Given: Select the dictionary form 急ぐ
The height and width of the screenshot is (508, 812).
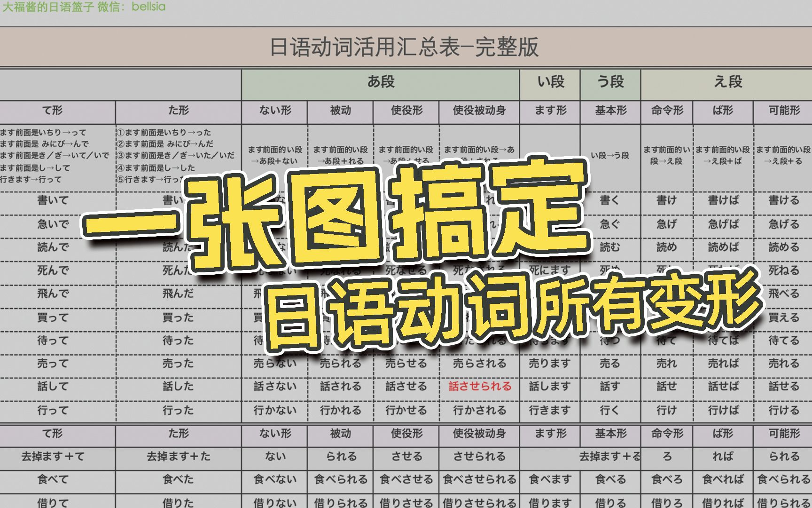Looking at the screenshot, I should 610,224.
